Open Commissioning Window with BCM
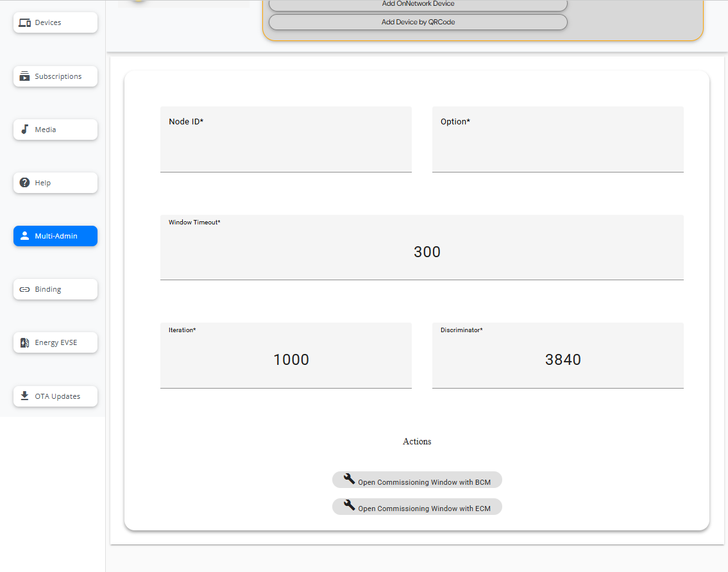The image size is (728, 572). [x=423, y=482]
